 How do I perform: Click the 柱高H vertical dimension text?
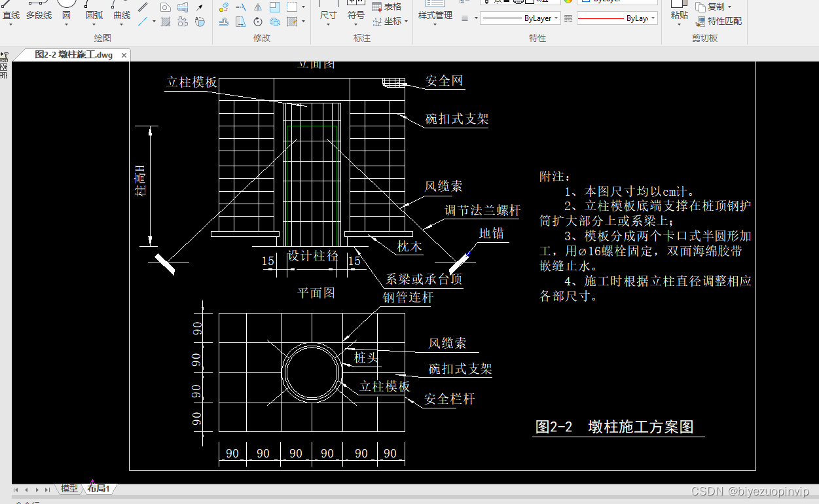(x=140, y=181)
